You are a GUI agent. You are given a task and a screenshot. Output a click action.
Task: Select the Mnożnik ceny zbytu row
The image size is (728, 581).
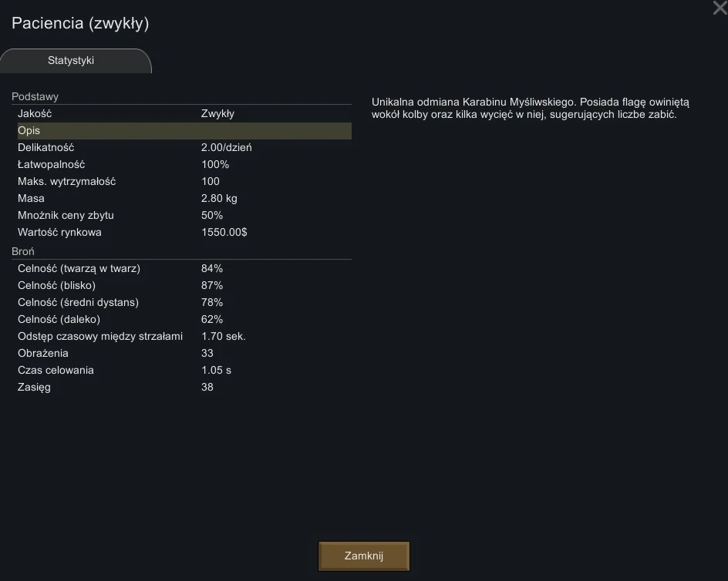(184, 215)
